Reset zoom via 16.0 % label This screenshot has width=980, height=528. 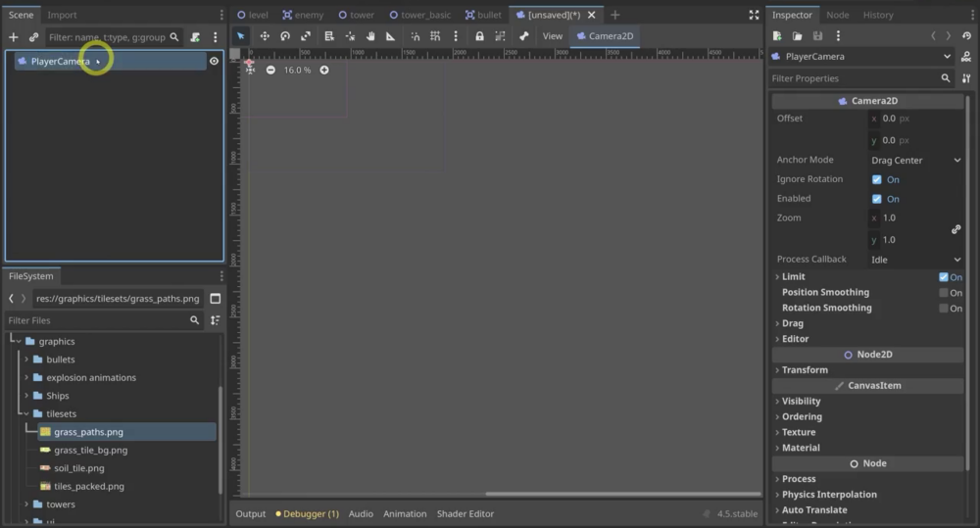click(297, 70)
